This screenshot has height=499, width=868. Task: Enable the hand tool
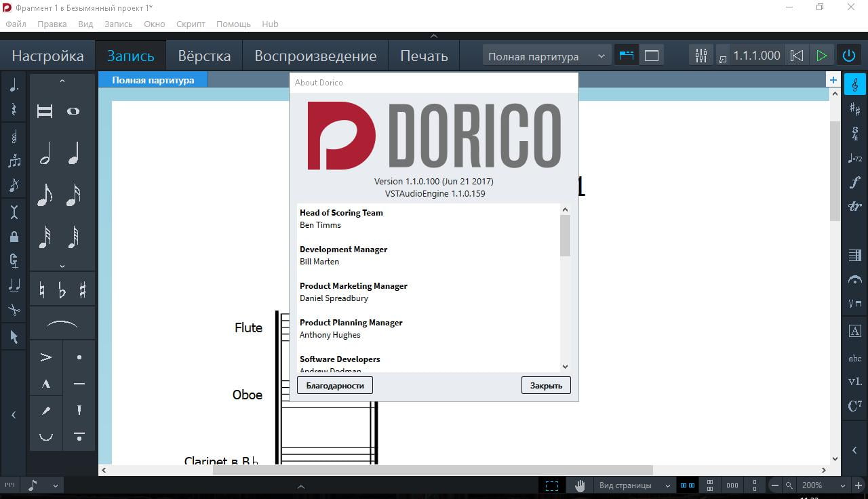(580, 485)
